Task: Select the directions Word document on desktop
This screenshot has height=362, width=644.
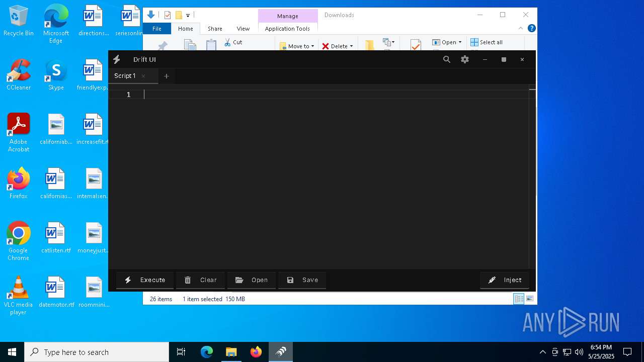Action: [x=94, y=21]
